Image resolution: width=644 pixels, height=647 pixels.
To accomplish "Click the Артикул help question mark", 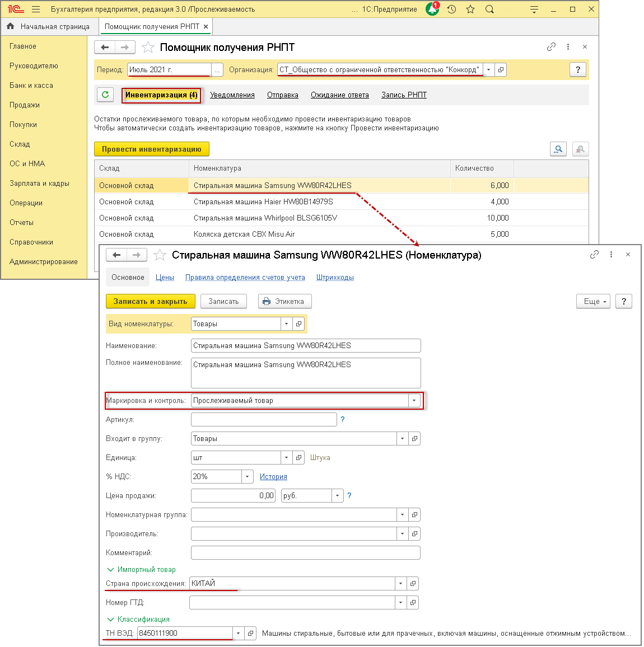I will pyautogui.click(x=343, y=419).
